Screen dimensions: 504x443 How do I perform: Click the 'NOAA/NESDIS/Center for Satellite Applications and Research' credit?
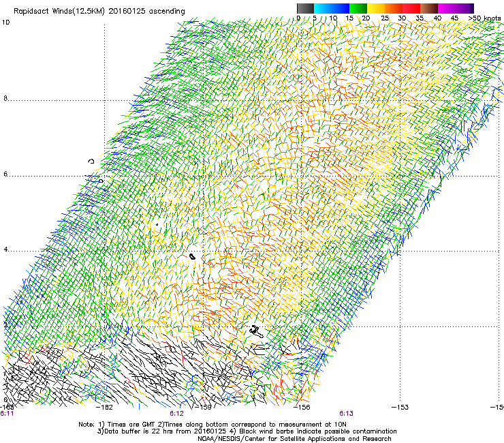pyautogui.click(x=294, y=439)
